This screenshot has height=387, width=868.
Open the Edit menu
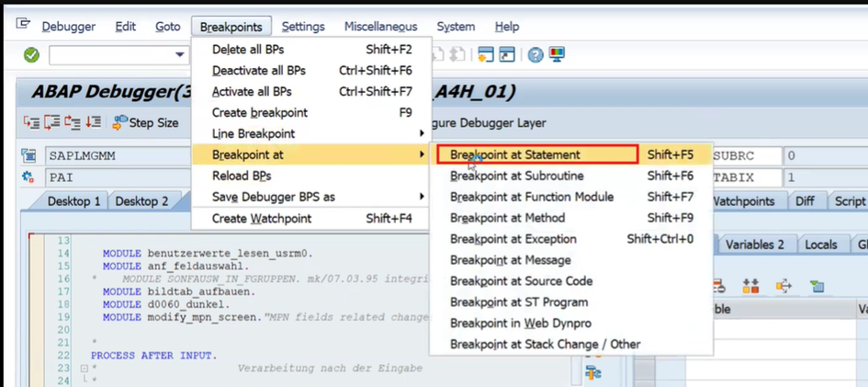[126, 27]
